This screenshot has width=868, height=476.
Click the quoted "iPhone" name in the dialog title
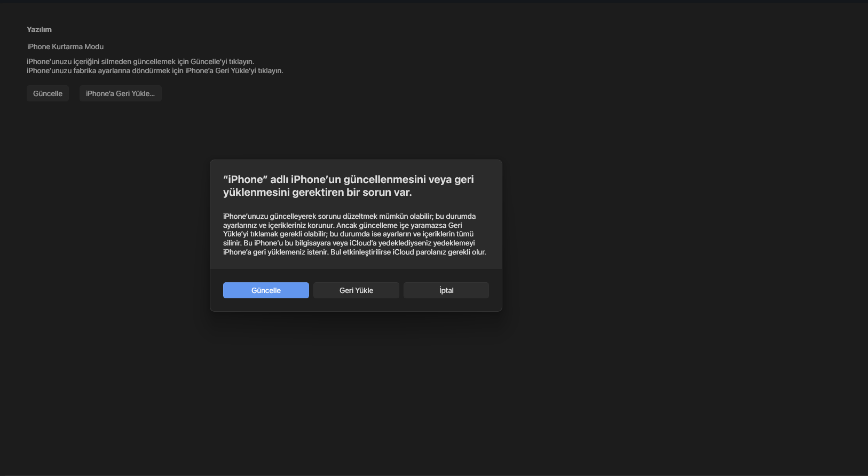coord(245,179)
